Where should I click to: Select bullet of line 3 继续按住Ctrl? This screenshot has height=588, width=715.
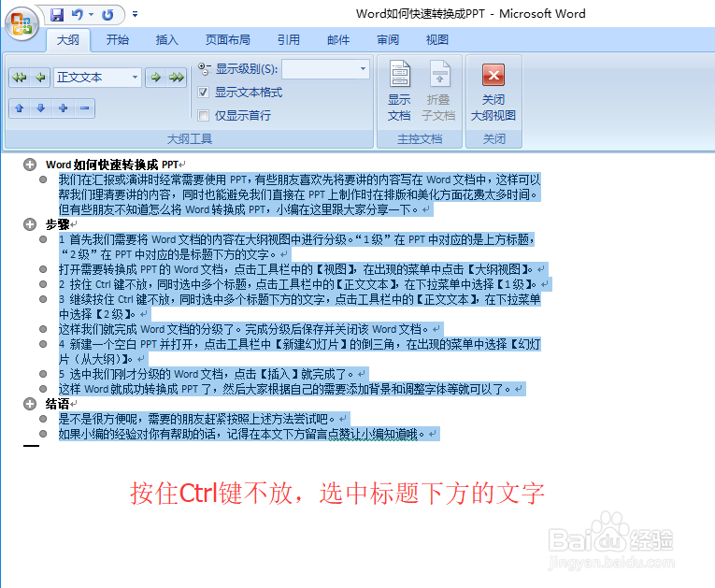click(x=43, y=299)
